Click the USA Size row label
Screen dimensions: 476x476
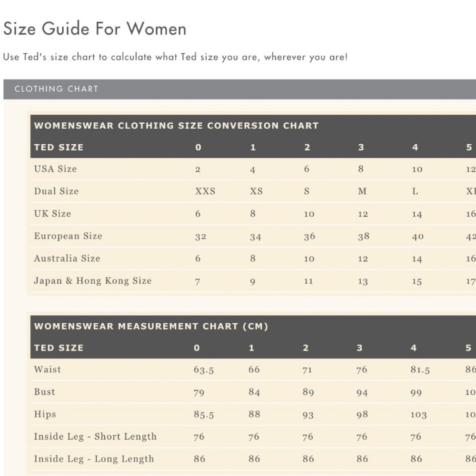tap(55, 169)
